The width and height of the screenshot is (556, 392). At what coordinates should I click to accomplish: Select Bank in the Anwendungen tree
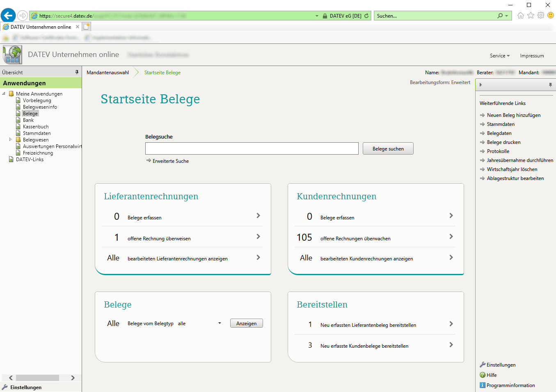(28, 120)
